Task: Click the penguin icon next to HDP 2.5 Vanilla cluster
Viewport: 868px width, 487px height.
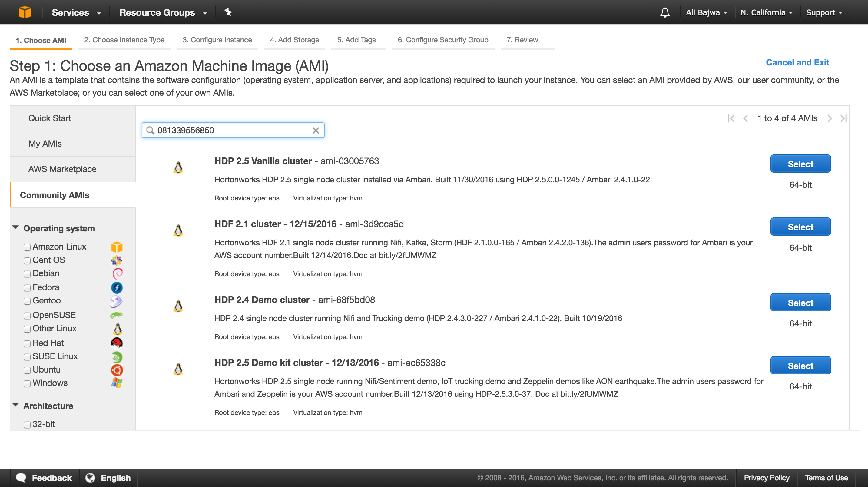Action: click(x=178, y=167)
